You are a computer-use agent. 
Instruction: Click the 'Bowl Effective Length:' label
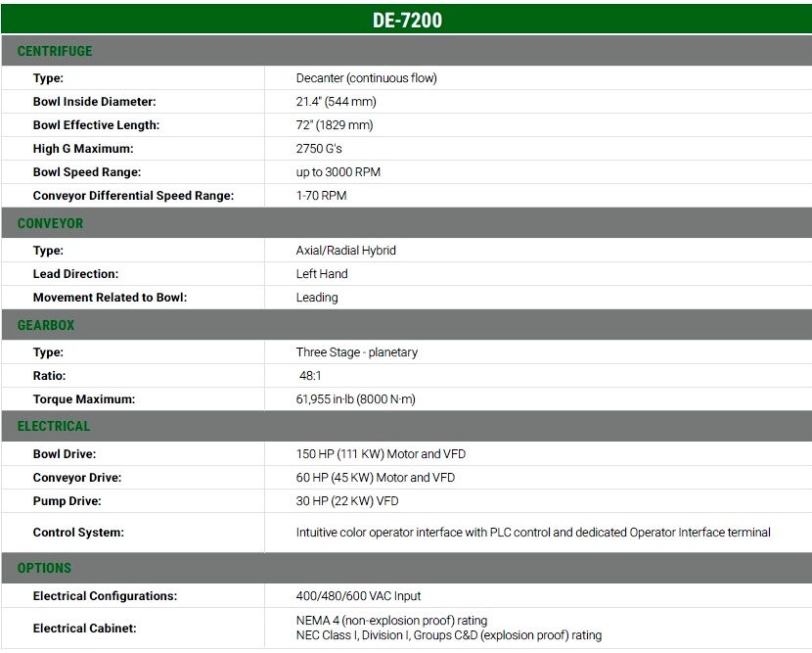[x=96, y=125]
